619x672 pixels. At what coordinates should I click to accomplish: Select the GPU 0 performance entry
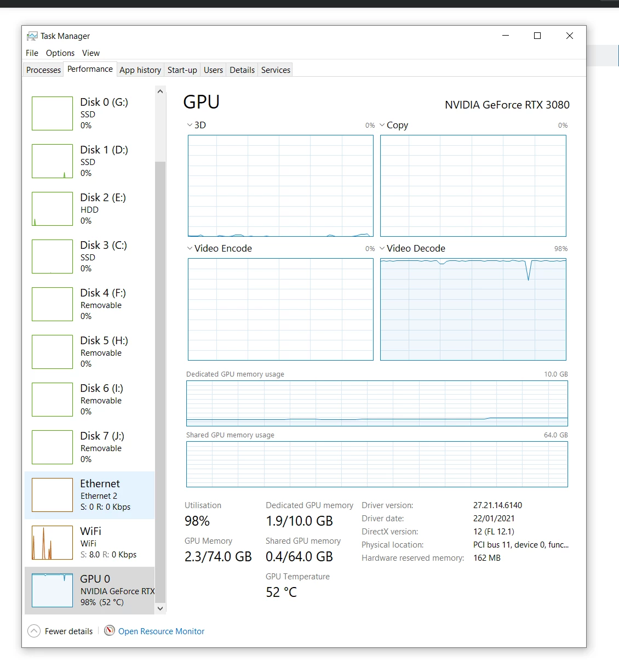coord(90,590)
